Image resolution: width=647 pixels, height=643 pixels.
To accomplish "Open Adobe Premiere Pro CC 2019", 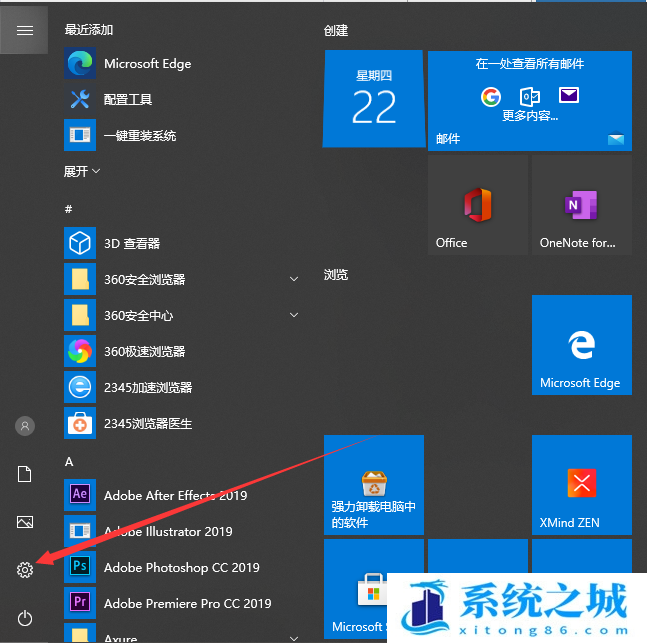I will pos(187,603).
